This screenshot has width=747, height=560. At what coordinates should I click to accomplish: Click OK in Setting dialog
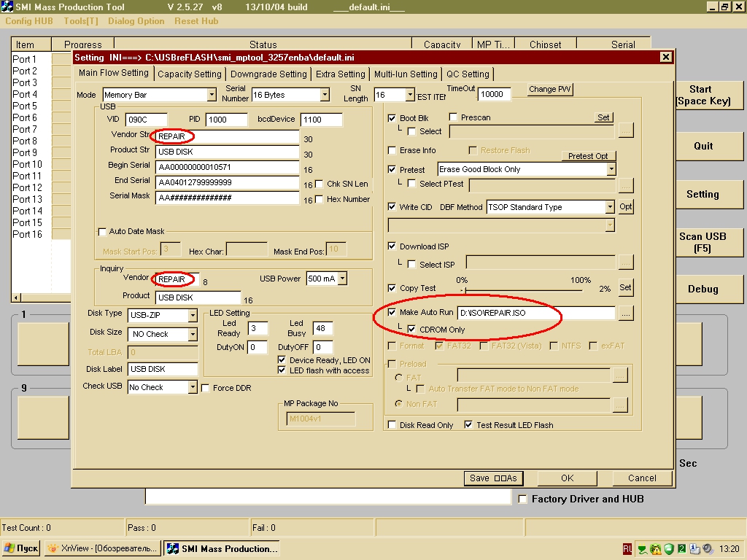[567, 478]
